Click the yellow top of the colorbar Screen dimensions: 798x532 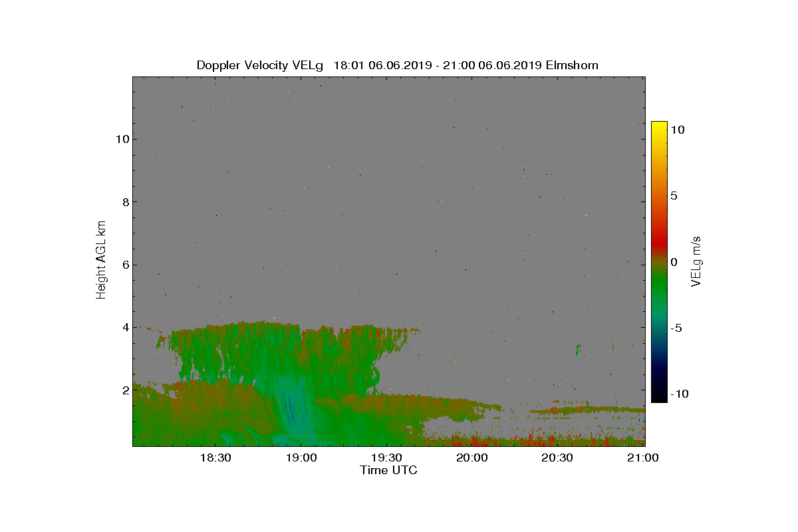click(x=659, y=126)
